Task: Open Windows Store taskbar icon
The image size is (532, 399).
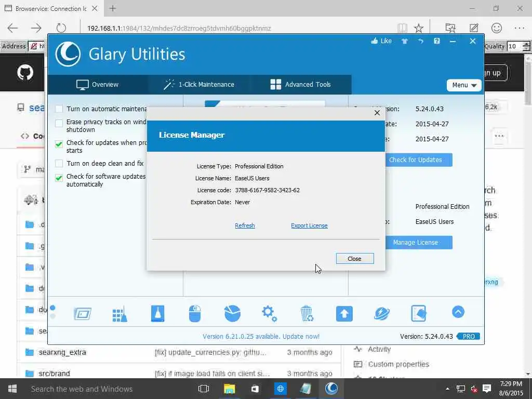Action: [x=255, y=389]
